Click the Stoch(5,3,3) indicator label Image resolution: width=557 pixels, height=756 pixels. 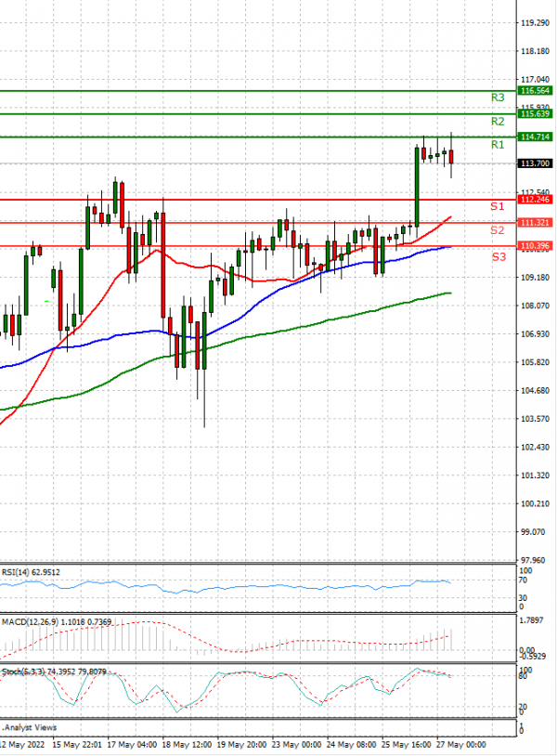click(54, 671)
